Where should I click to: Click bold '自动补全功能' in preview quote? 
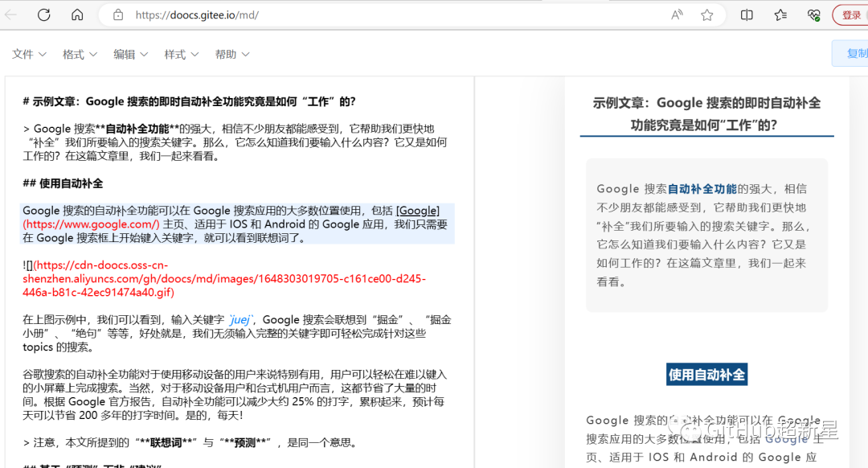702,189
